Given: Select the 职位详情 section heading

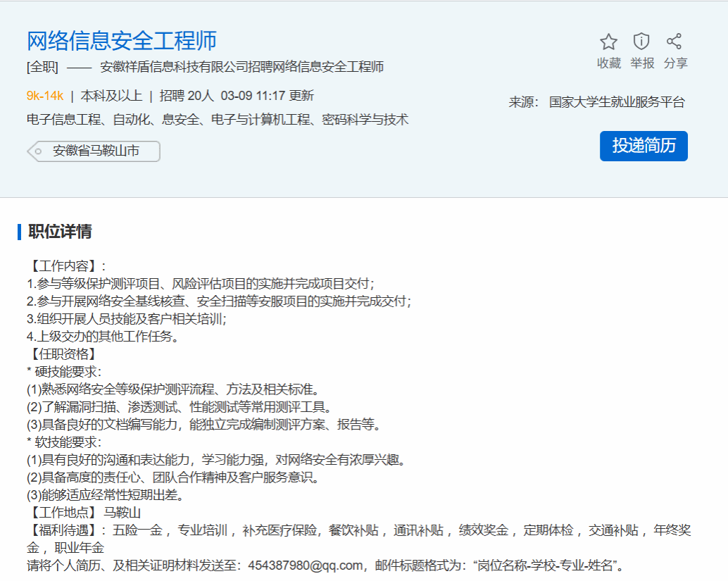Looking at the screenshot, I should tap(60, 232).
